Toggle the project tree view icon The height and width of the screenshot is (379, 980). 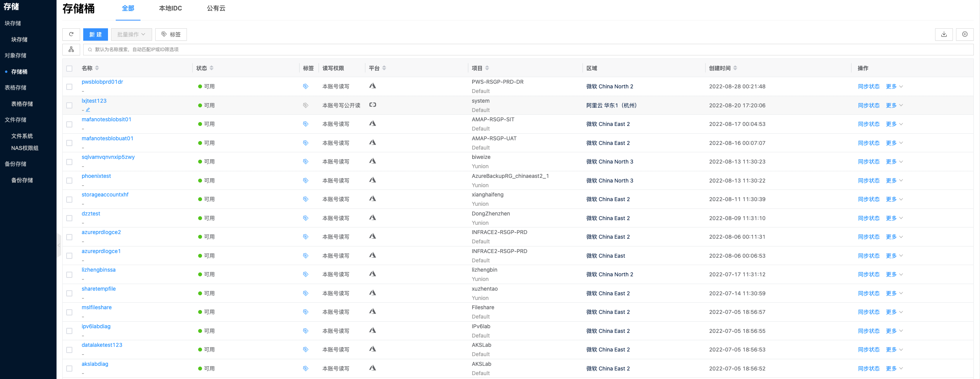coord(71,50)
